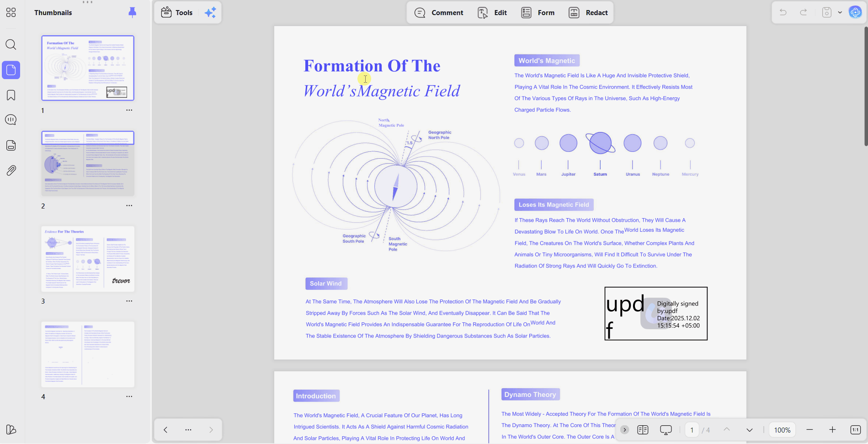Click the 'Introduction' heading on page 2
The height and width of the screenshot is (444, 868).
(316, 396)
